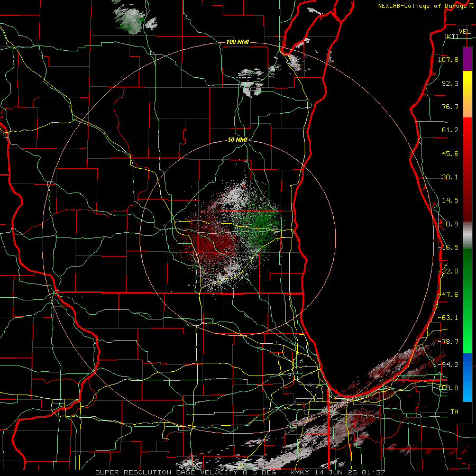476x476 pixels.
Task: Click the Super-Resolution Base Velocity caption
Action: [x=240, y=472]
